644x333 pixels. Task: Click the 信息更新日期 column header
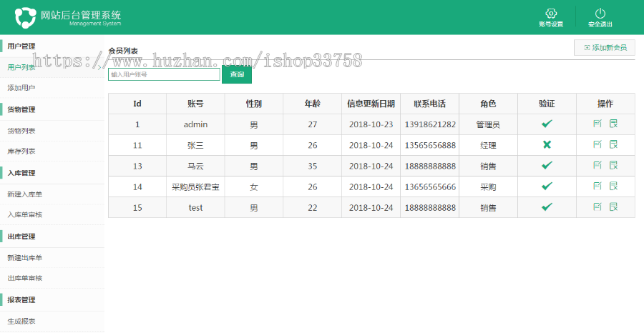click(371, 104)
